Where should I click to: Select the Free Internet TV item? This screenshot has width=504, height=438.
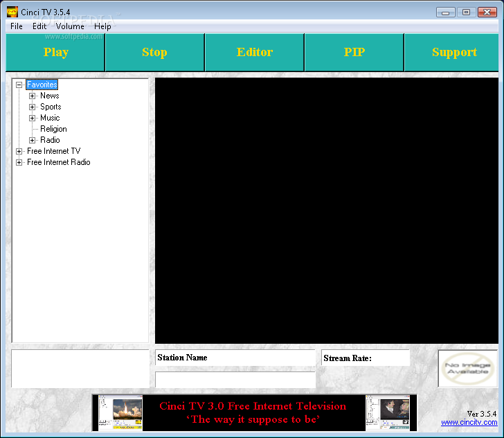54,151
